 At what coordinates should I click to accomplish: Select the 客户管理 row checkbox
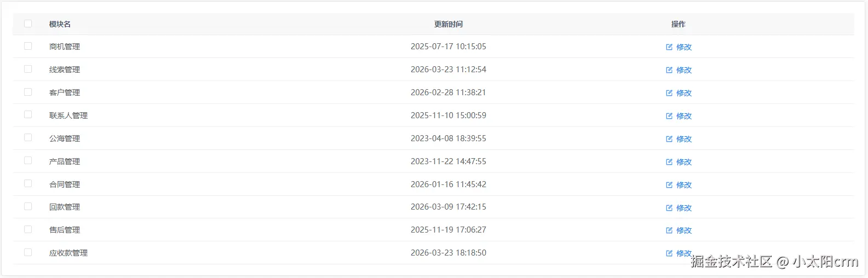click(28, 92)
